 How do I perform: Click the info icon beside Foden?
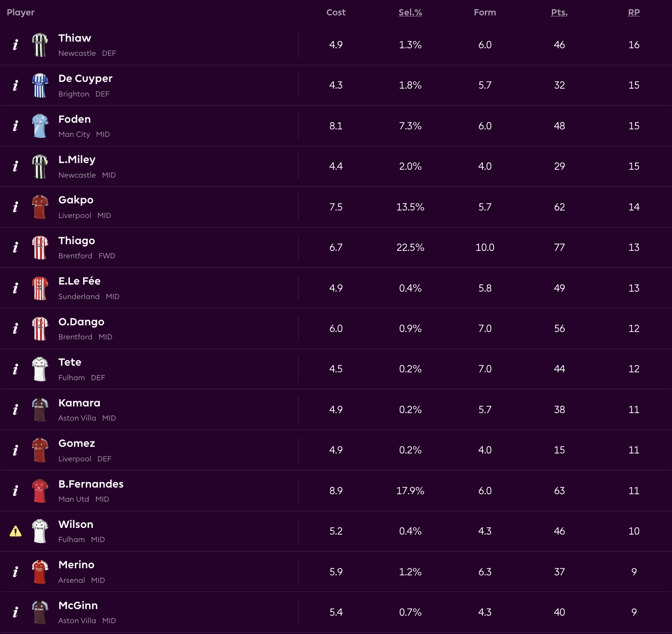(x=15, y=126)
